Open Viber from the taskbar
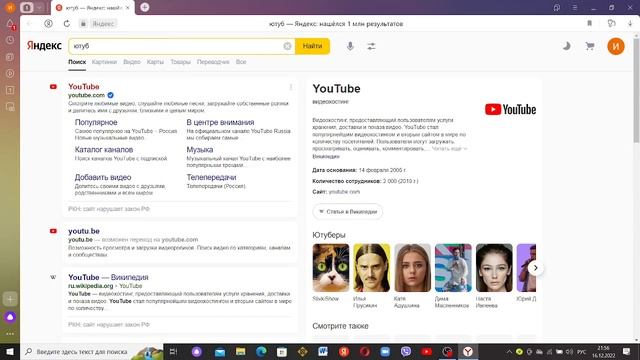 click(x=405, y=351)
